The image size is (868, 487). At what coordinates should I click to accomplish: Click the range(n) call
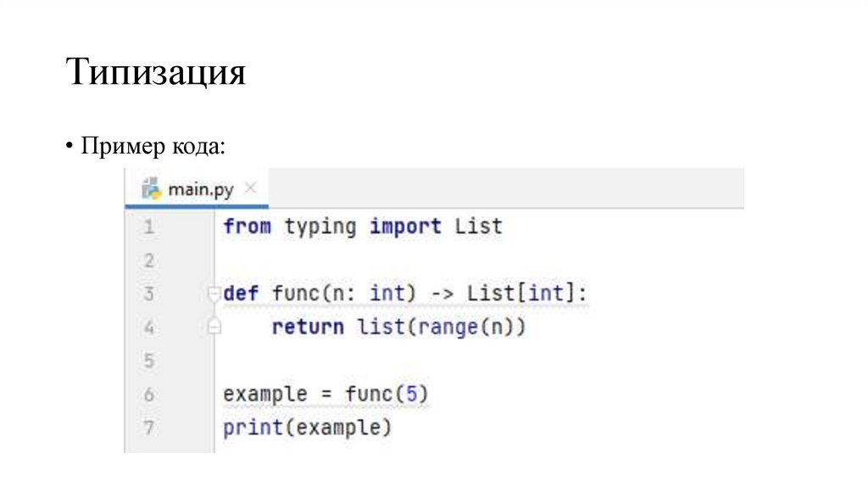coord(463,327)
